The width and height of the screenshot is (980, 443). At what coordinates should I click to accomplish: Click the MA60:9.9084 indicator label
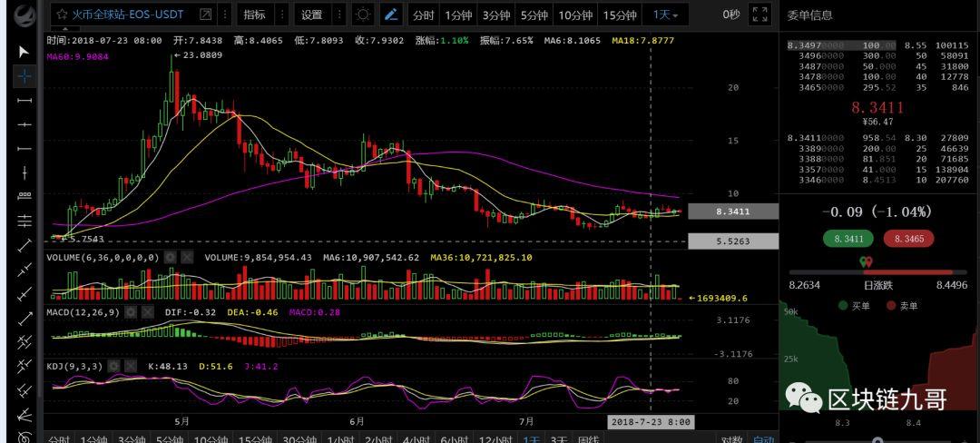pos(78,57)
